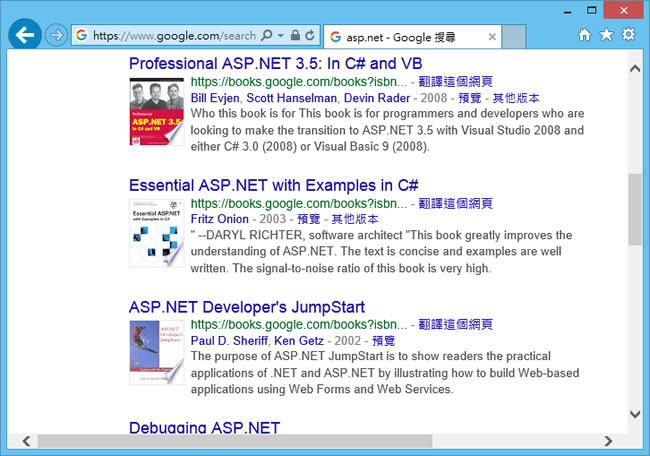Image resolution: width=650 pixels, height=456 pixels.
Task: Open 預覽 preview for JumpStart book
Action: click(383, 341)
